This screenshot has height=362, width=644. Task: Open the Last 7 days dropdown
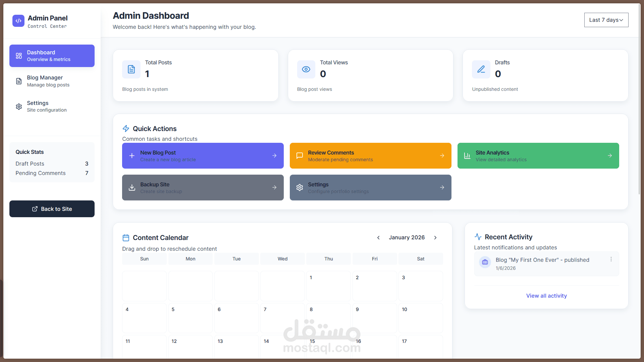pyautogui.click(x=606, y=20)
